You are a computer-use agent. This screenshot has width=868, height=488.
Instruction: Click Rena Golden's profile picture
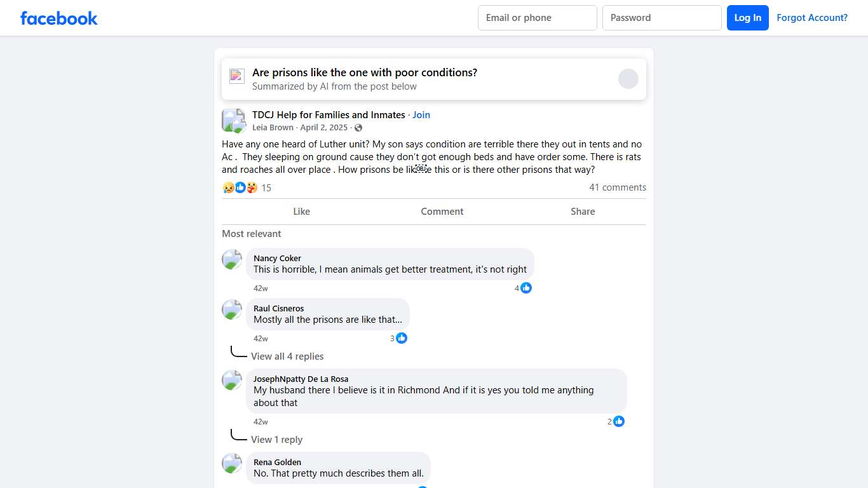coord(232,463)
